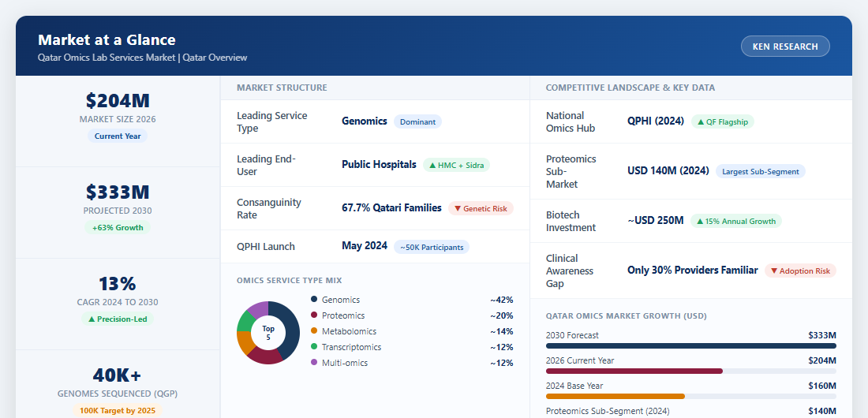The height and width of the screenshot is (418, 868).
Task: Click the MARKET SIZE 2026 label
Action: (118, 119)
